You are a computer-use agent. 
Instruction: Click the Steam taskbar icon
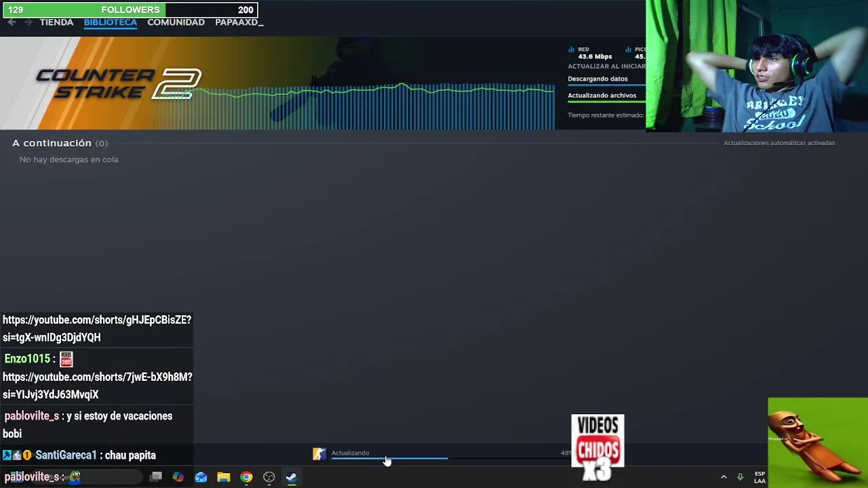coord(292,477)
